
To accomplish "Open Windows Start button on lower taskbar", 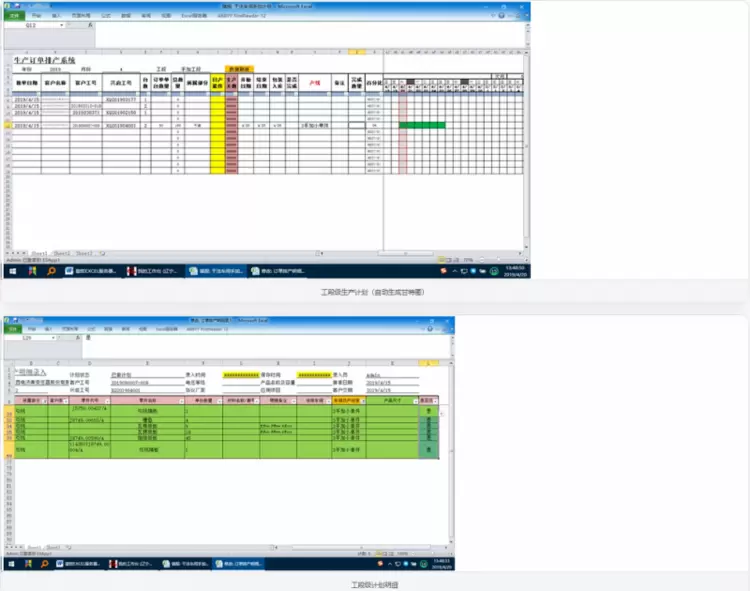I will point(11,564).
